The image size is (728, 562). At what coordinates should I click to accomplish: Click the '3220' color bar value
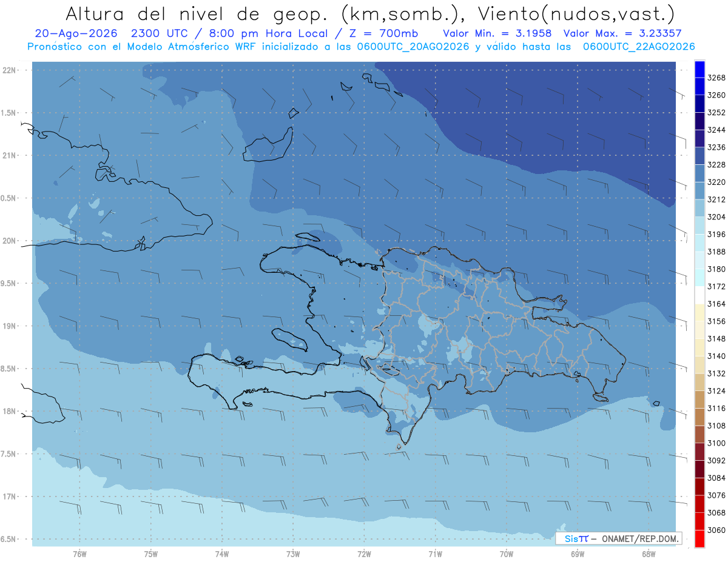[x=716, y=182]
